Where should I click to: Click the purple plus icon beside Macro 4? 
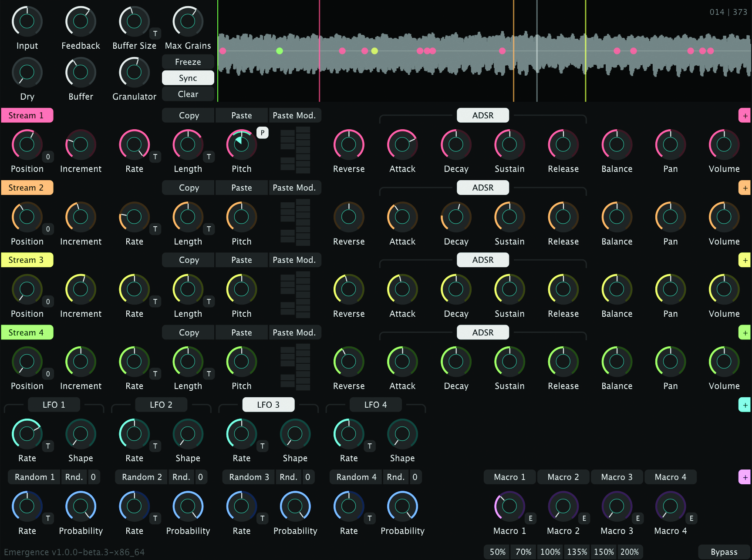click(x=745, y=477)
